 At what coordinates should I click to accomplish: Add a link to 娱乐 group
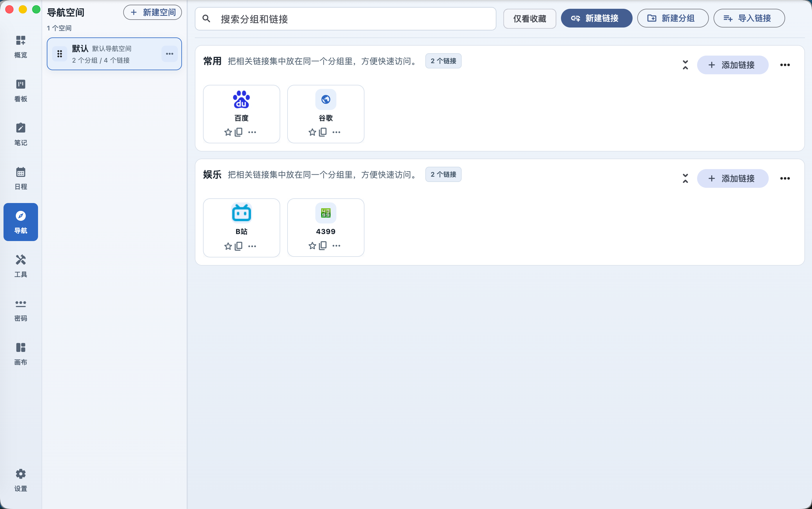pos(732,178)
